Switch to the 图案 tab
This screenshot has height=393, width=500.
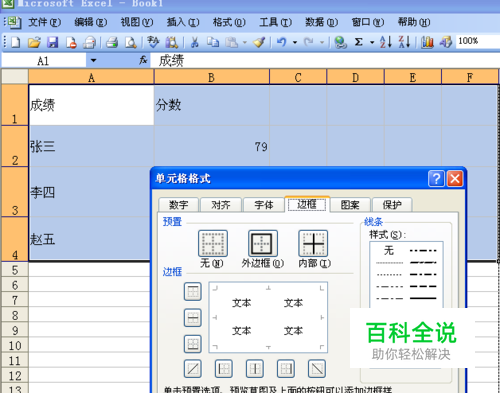click(350, 205)
